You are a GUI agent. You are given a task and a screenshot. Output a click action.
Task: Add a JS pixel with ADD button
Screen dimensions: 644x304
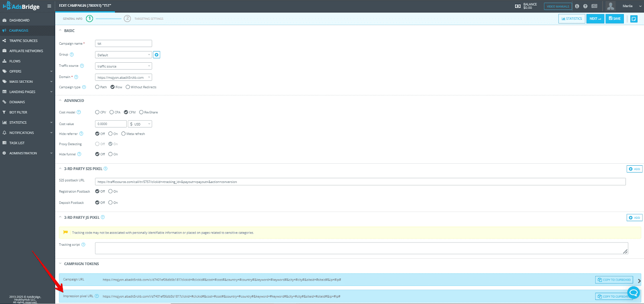click(x=634, y=218)
